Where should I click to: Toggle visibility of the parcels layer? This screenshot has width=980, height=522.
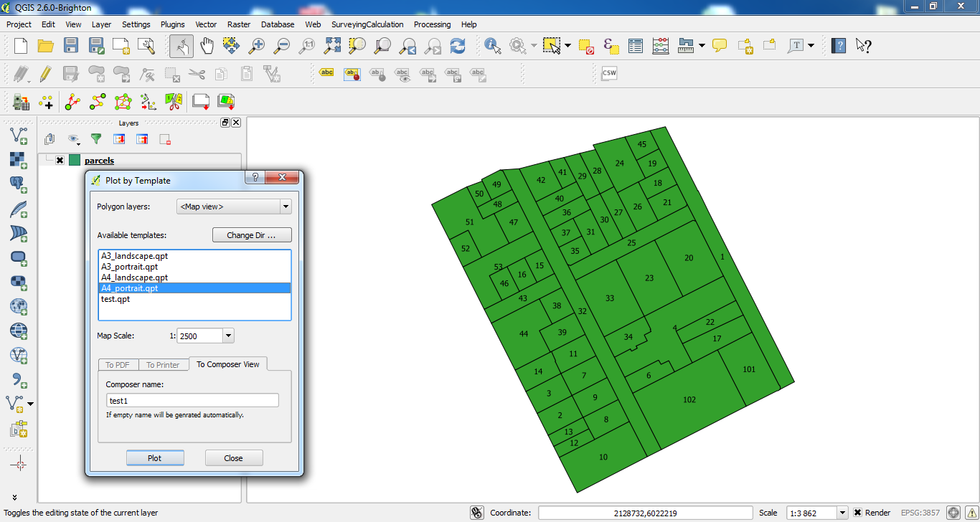60,161
